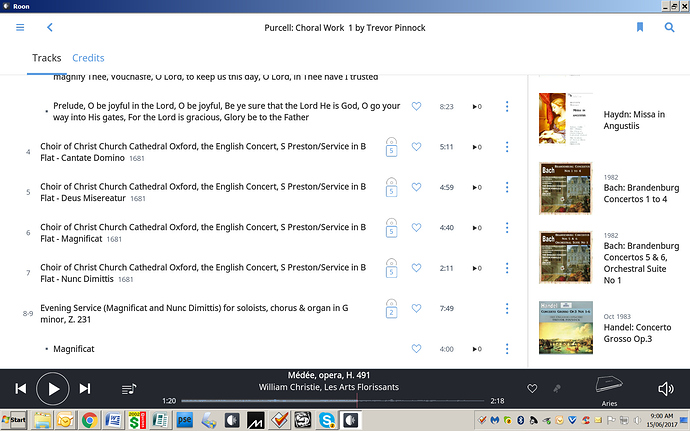690x431 pixels.
Task: Seek within the Médée track progress bar
Action: click(x=333, y=401)
